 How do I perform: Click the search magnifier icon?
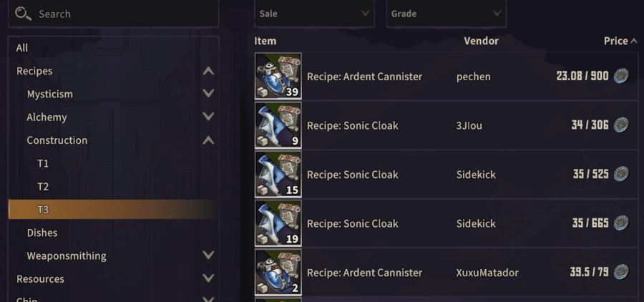click(23, 14)
